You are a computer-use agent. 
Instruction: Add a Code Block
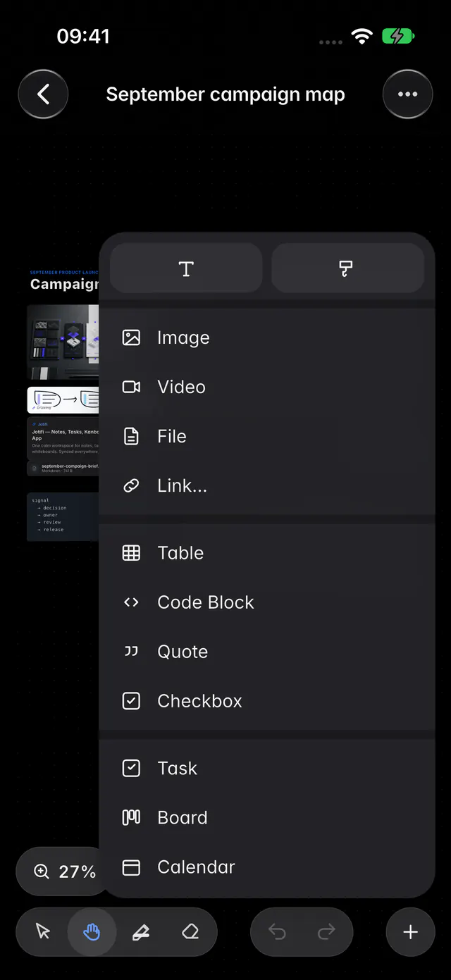click(266, 602)
